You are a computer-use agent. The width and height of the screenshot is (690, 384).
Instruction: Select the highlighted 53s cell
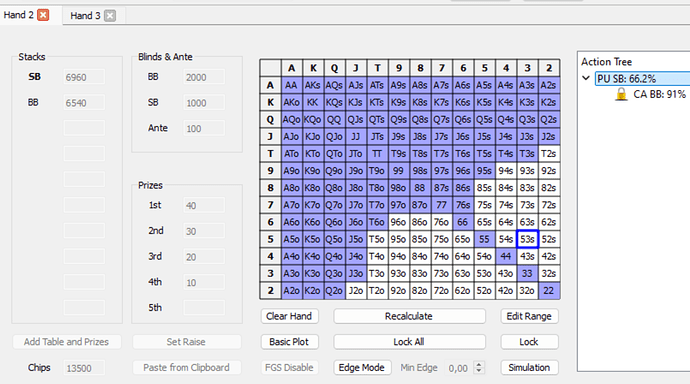point(527,239)
